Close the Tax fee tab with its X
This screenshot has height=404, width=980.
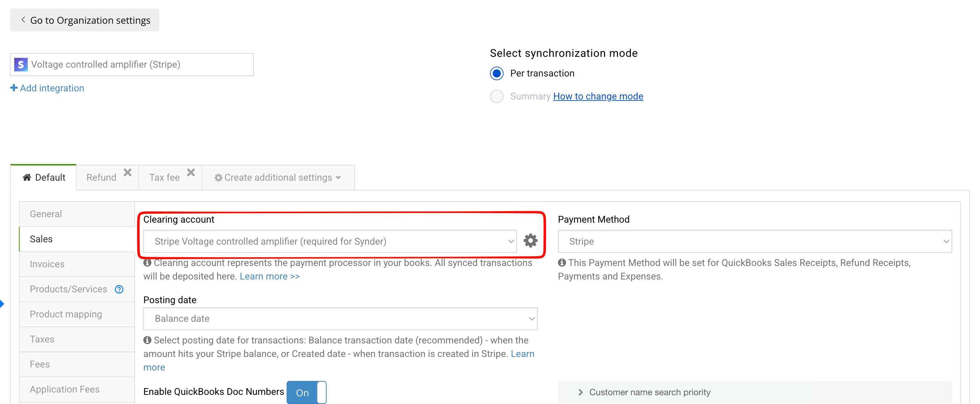coord(191,173)
